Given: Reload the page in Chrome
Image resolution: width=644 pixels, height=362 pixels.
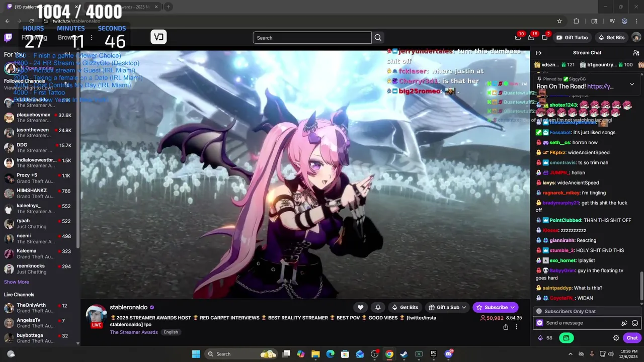Looking at the screenshot, I should coord(32,21).
